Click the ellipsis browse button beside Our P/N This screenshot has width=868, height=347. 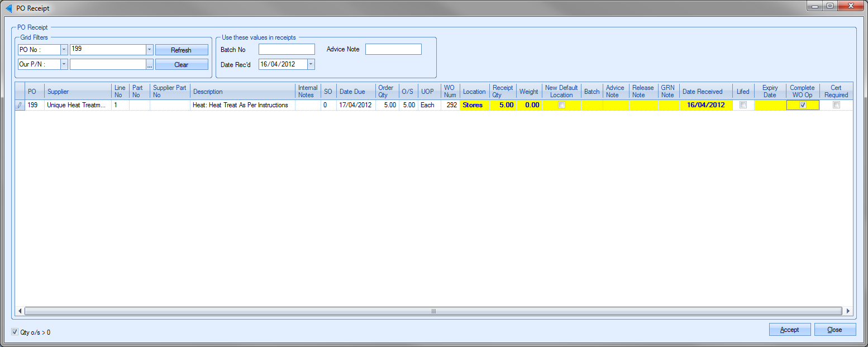[x=149, y=65]
